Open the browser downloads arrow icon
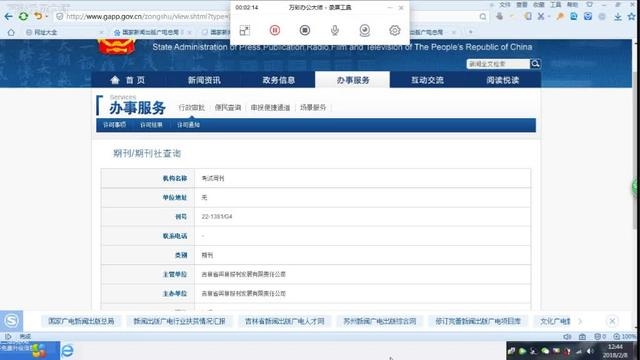The height and width of the screenshot is (360, 640). click(x=618, y=16)
